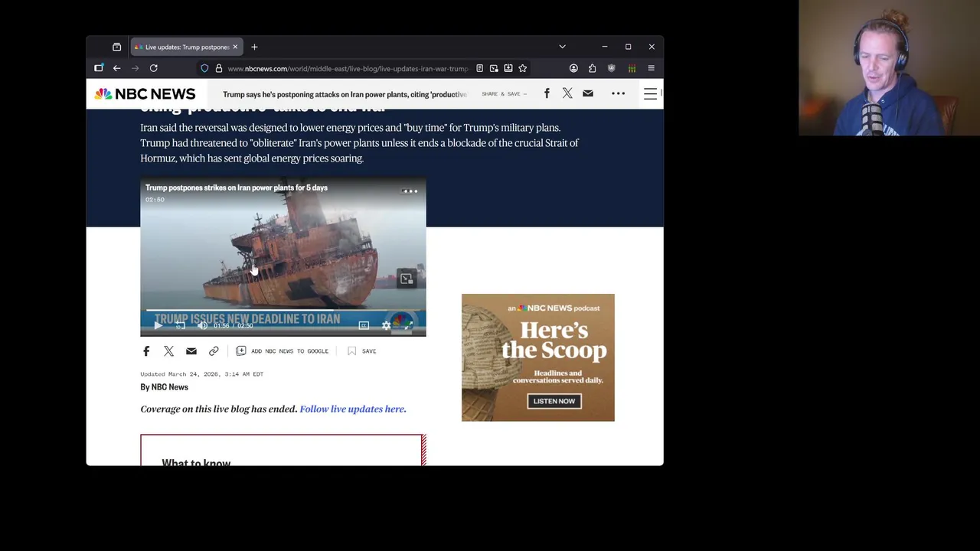Open the header three-dots more options
Screen dimensions: 980x551
coord(619,93)
